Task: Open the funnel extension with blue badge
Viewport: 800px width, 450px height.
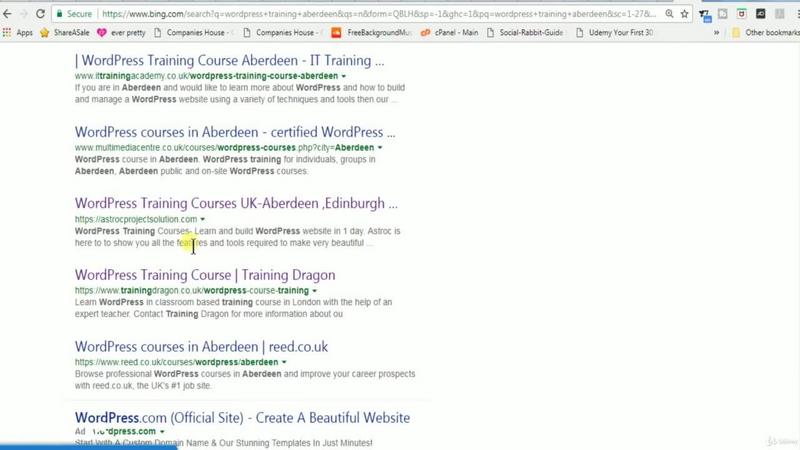Action: click(705, 15)
